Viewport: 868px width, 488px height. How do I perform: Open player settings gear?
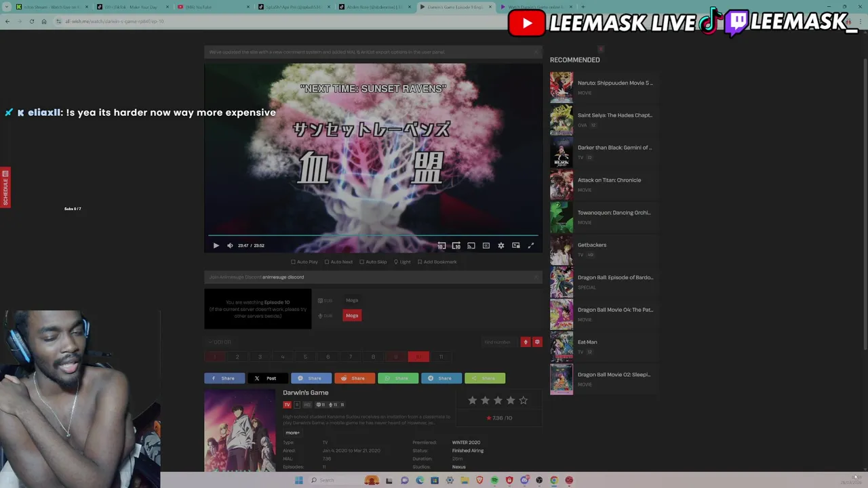coord(501,245)
